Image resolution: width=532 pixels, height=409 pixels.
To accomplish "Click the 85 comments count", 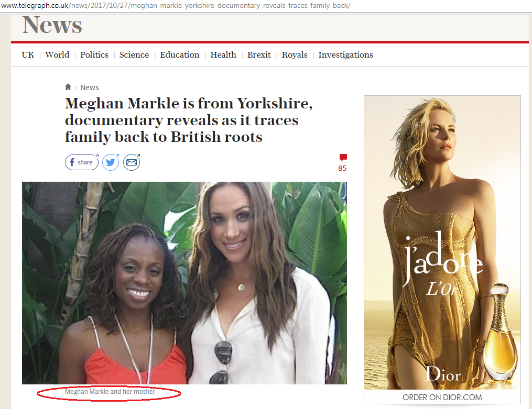I will [342, 168].
